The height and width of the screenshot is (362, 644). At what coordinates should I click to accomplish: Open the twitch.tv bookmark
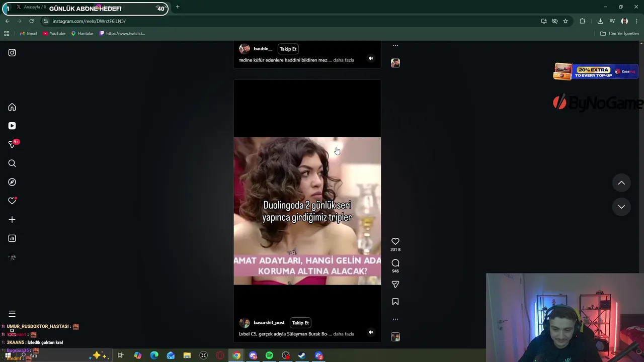click(x=122, y=34)
